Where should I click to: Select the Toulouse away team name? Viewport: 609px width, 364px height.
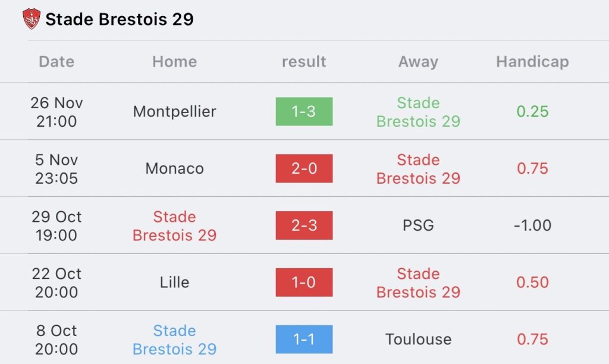click(418, 339)
